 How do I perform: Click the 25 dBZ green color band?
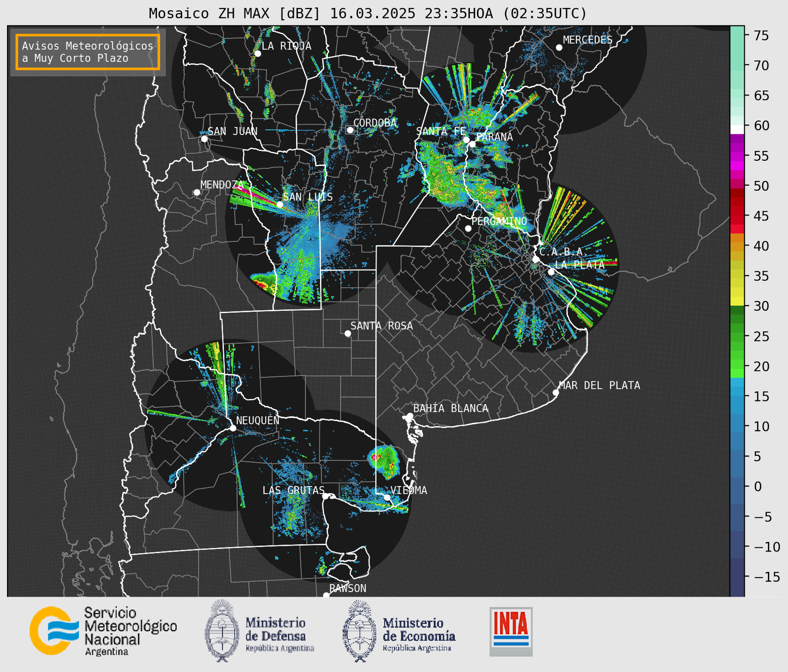[737, 336]
